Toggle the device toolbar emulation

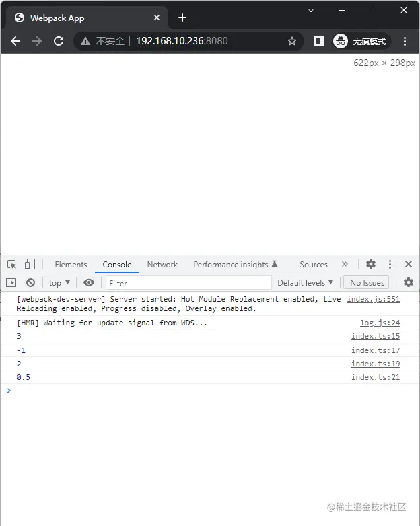point(30,264)
